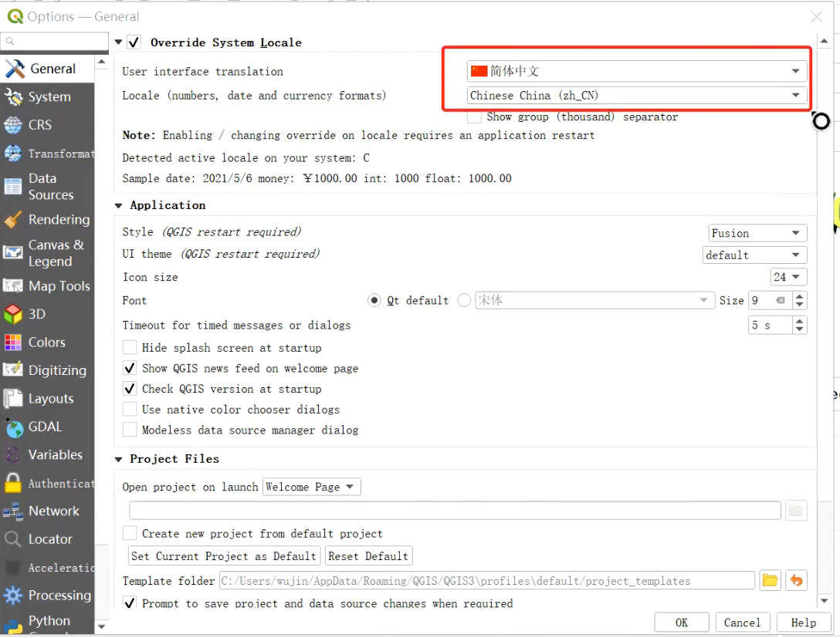
Task: Enable Hide splash screen at startup
Action: pos(130,347)
